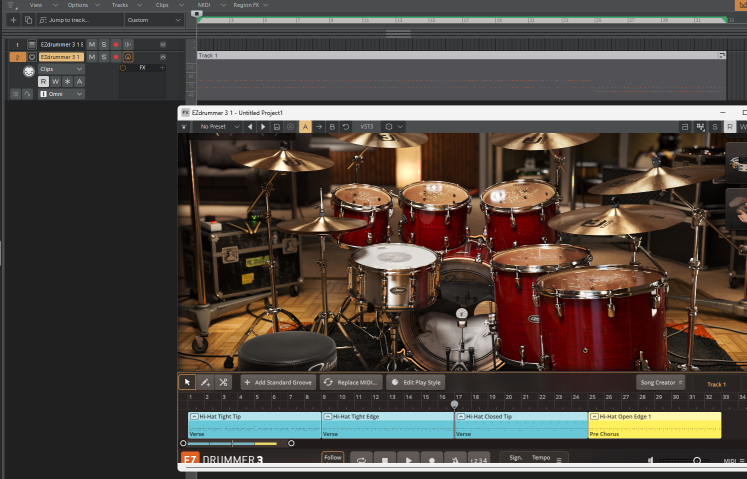Click the compact view icon in plugin toolbar
Image resolution: width=747 pixels, height=479 pixels.
click(x=685, y=127)
